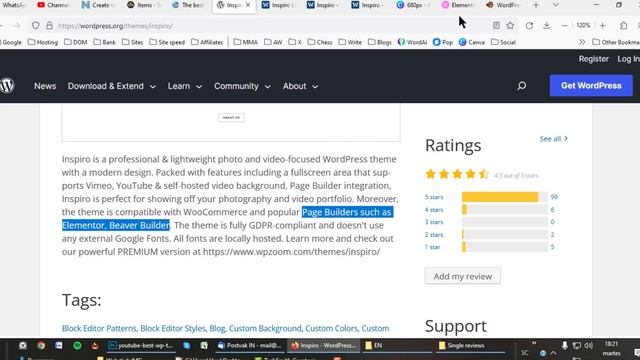Viewport: 640px width, 360px height.
Task: Click the WordPress logo in site header
Action: 7,85
